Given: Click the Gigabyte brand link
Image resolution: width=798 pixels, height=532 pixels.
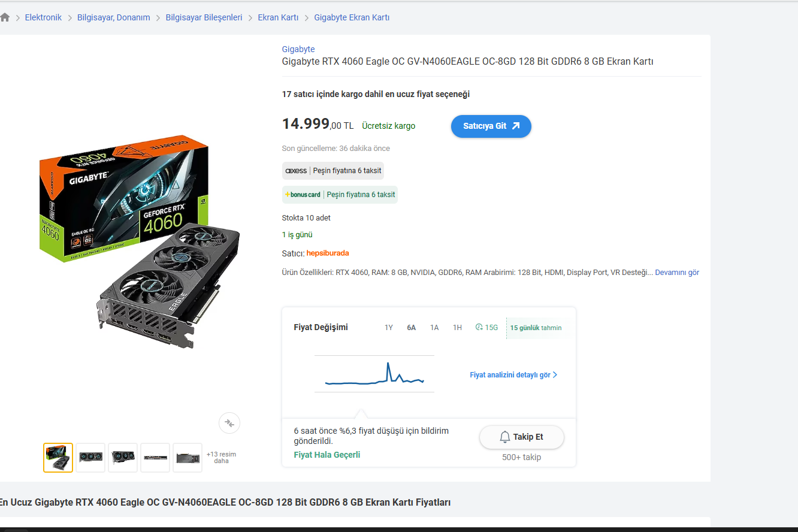Looking at the screenshot, I should [x=298, y=49].
